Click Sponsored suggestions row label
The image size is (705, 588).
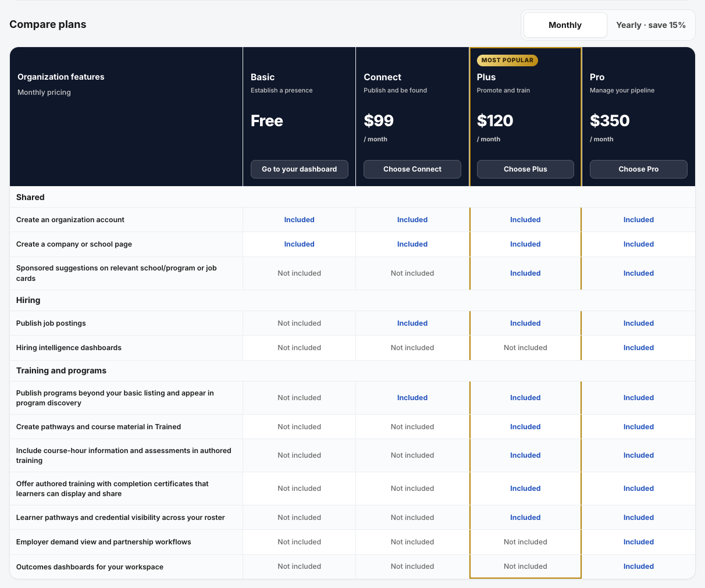click(x=116, y=273)
